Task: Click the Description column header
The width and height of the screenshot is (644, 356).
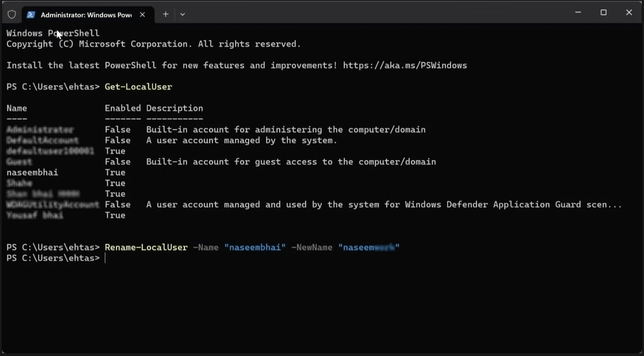Action: click(174, 108)
